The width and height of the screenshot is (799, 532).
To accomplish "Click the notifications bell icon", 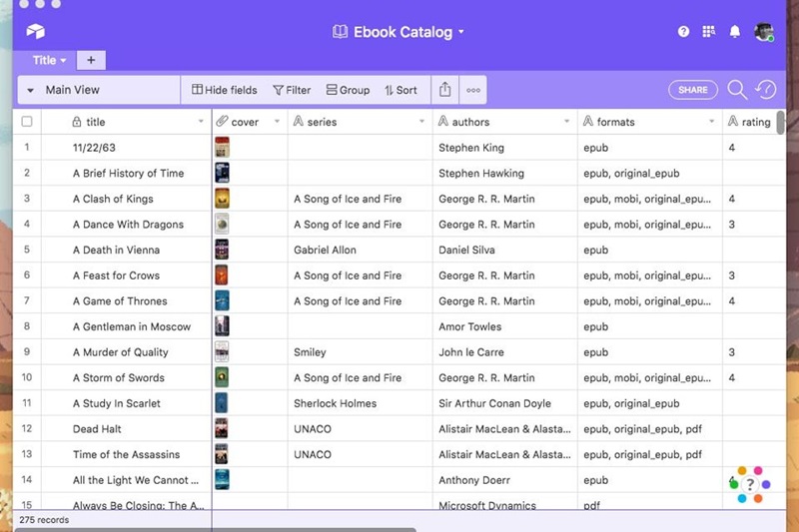I will point(735,32).
